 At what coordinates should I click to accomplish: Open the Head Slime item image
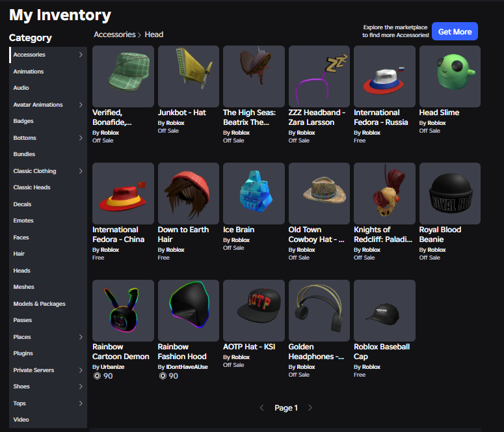tap(449, 76)
